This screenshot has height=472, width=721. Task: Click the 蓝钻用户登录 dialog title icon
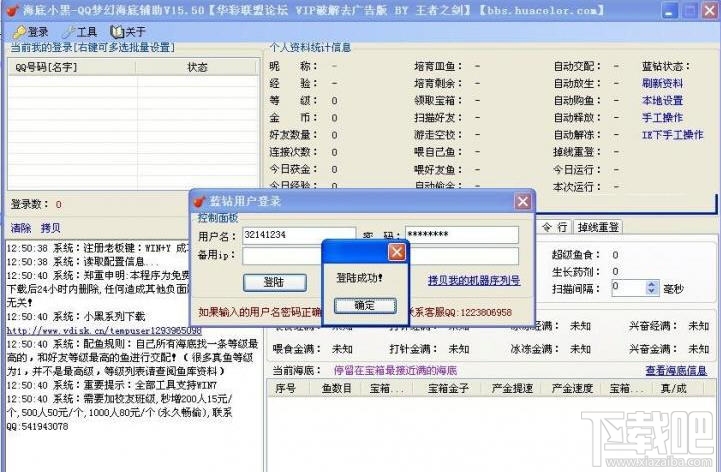coord(200,201)
